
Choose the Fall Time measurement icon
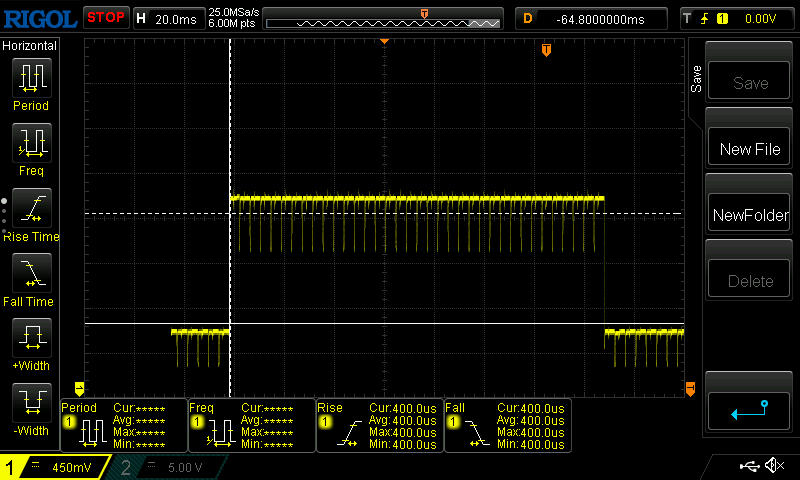[x=31, y=273]
